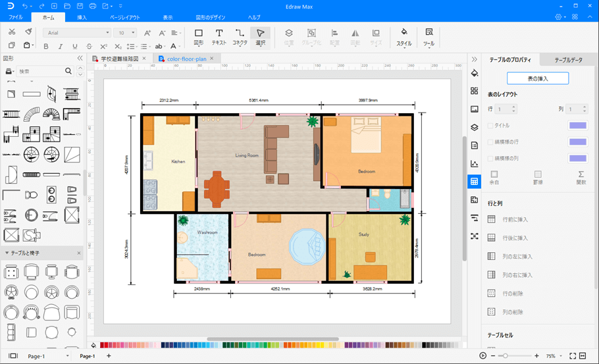Select the Connector (コネクタ) tool
Viewport: 599px width, 364px height.
click(240, 38)
